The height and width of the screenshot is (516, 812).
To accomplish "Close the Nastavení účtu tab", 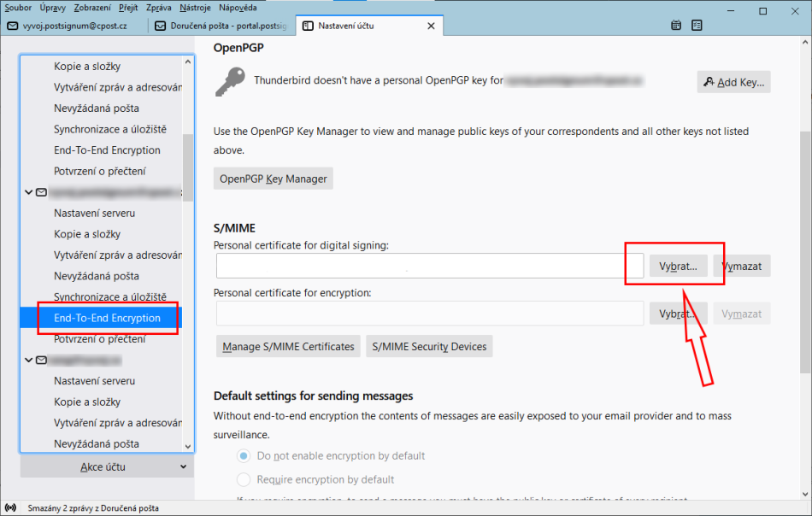I will pos(431,26).
